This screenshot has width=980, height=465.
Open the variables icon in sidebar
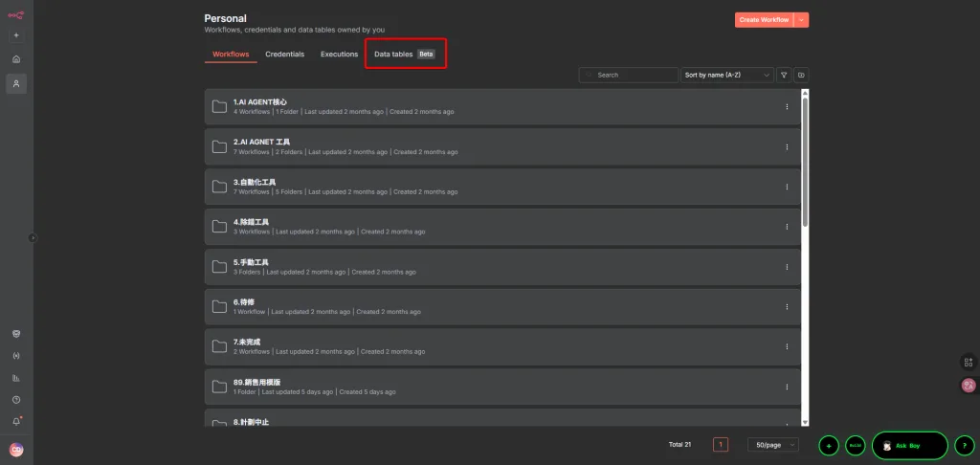[x=16, y=356]
